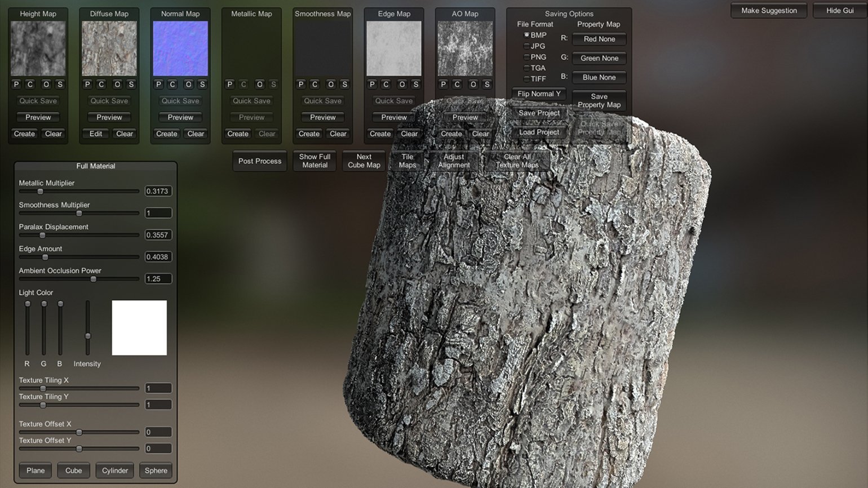Image resolution: width=868 pixels, height=488 pixels.
Task: Click the O button under Edge Map
Action: coord(402,85)
